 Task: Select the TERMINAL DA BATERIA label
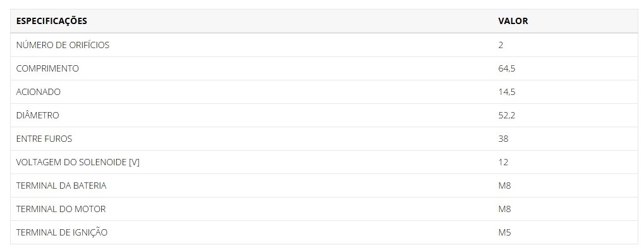61,186
